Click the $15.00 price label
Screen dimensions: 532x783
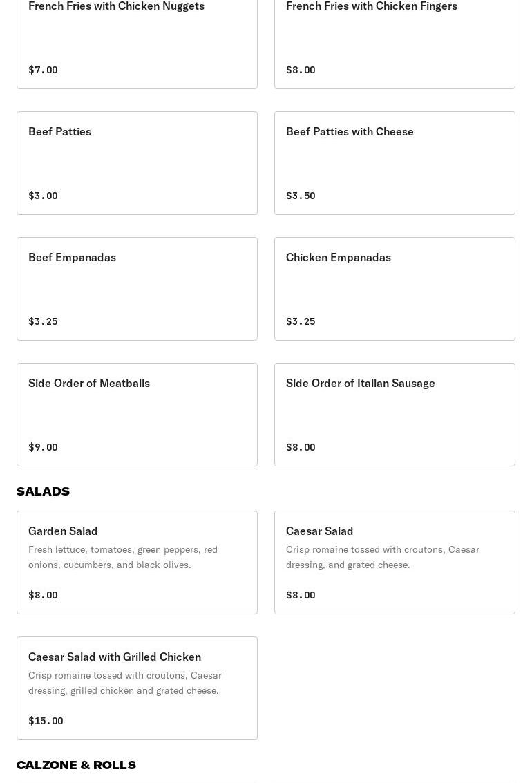click(46, 721)
